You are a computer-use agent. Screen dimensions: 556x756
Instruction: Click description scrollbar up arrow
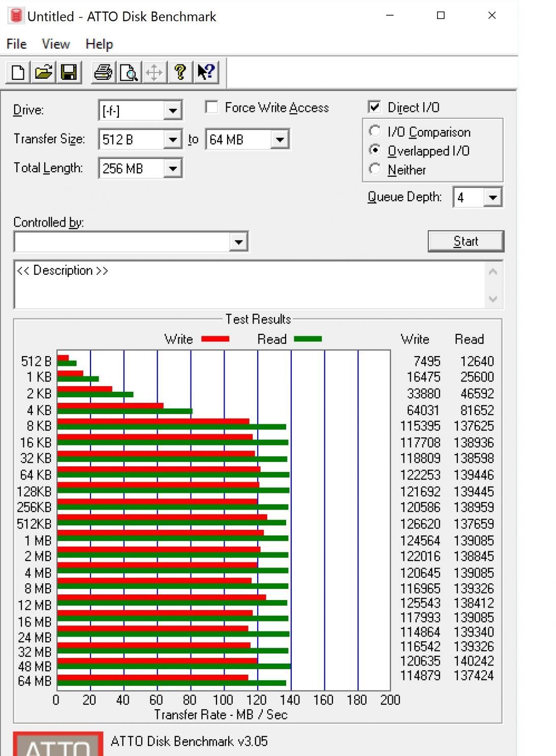492,272
